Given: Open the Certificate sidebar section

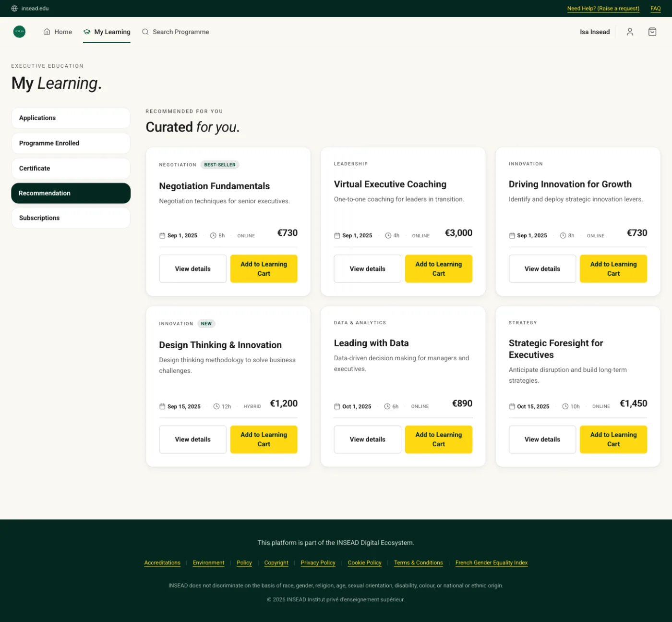Looking at the screenshot, I should pyautogui.click(x=71, y=168).
